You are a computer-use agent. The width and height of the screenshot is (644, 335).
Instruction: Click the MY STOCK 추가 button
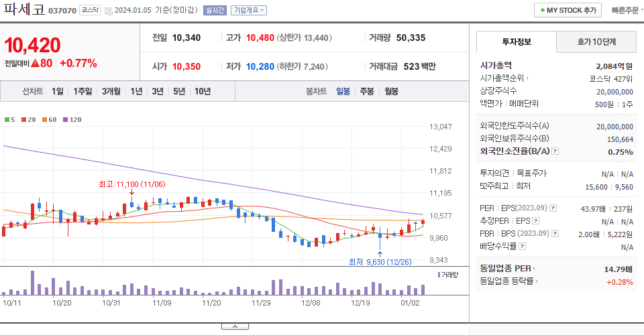(568, 10)
